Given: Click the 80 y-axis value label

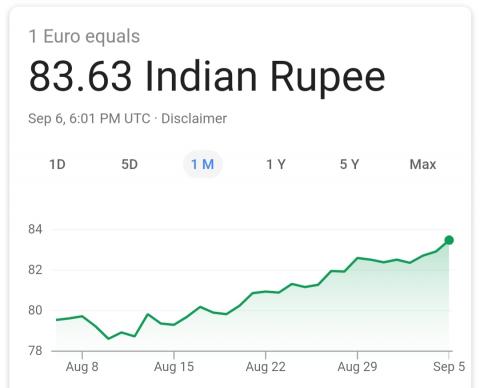Looking at the screenshot, I should [35, 310].
